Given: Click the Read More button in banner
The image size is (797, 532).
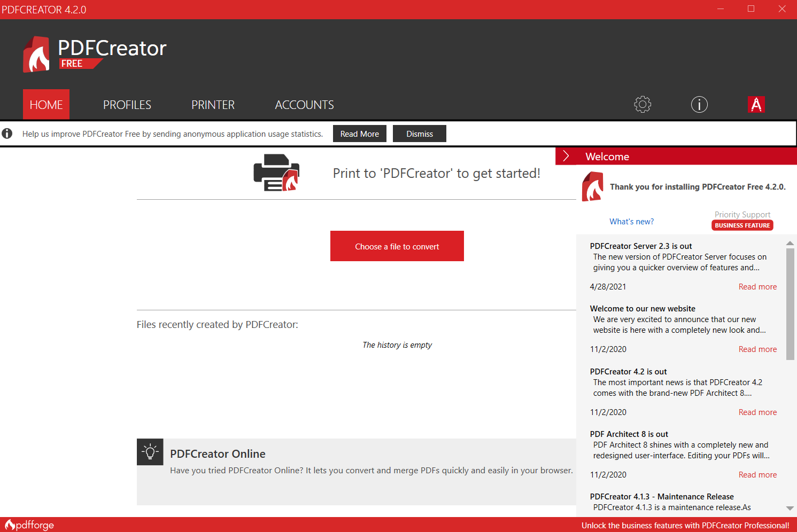Looking at the screenshot, I should click(x=360, y=134).
